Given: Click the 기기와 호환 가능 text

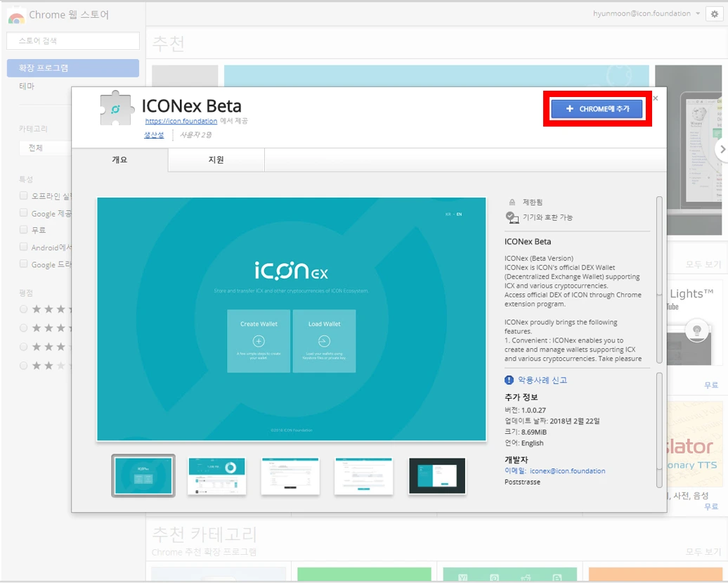Looking at the screenshot, I should click(547, 217).
